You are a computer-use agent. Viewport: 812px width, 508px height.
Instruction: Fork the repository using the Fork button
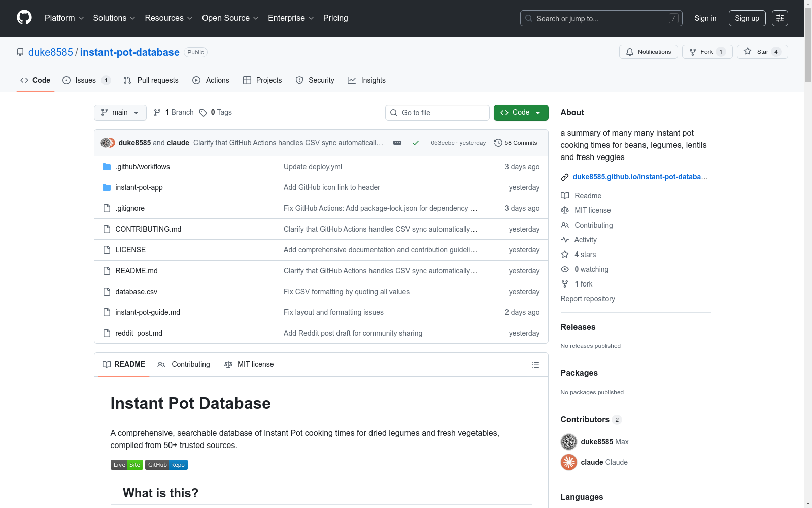(707, 52)
